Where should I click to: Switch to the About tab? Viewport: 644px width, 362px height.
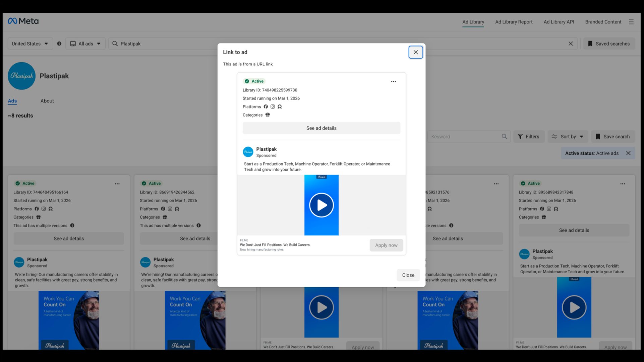(x=47, y=101)
